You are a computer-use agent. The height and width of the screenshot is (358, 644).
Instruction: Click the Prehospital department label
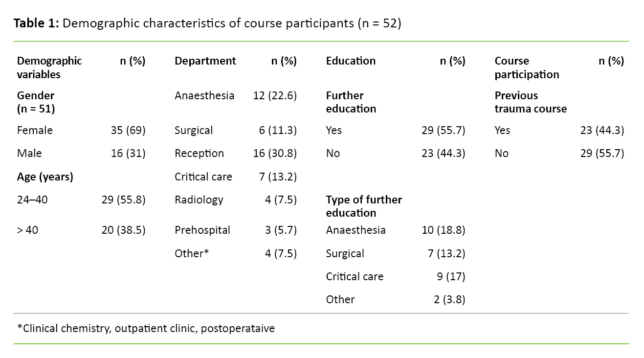tap(202, 230)
